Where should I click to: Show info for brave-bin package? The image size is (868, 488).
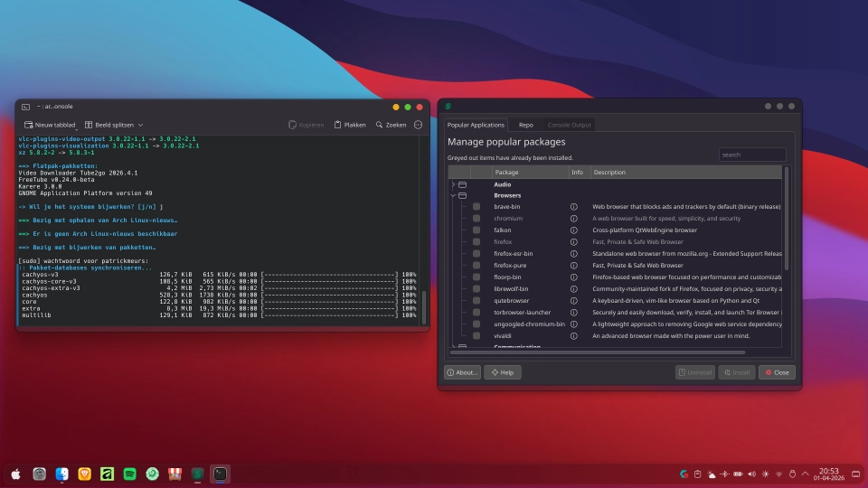[x=574, y=207]
